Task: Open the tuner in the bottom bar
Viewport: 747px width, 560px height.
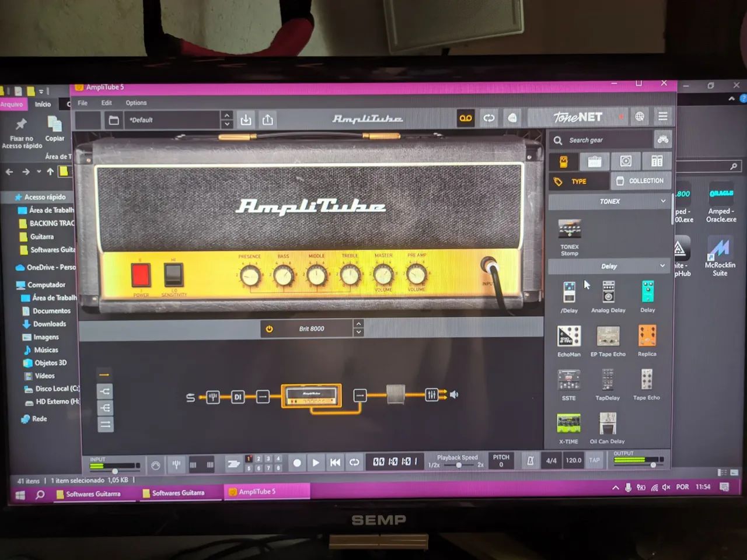Action: tap(176, 465)
